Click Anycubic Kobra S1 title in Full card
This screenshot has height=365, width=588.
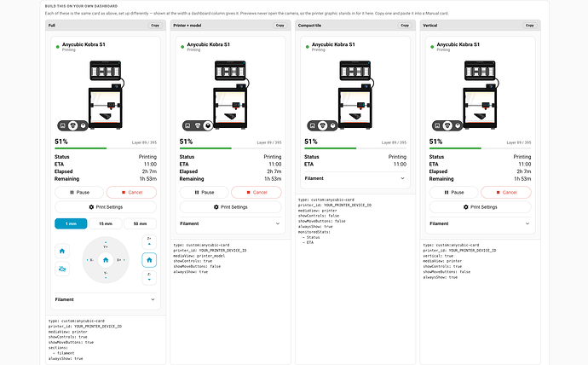84,44
